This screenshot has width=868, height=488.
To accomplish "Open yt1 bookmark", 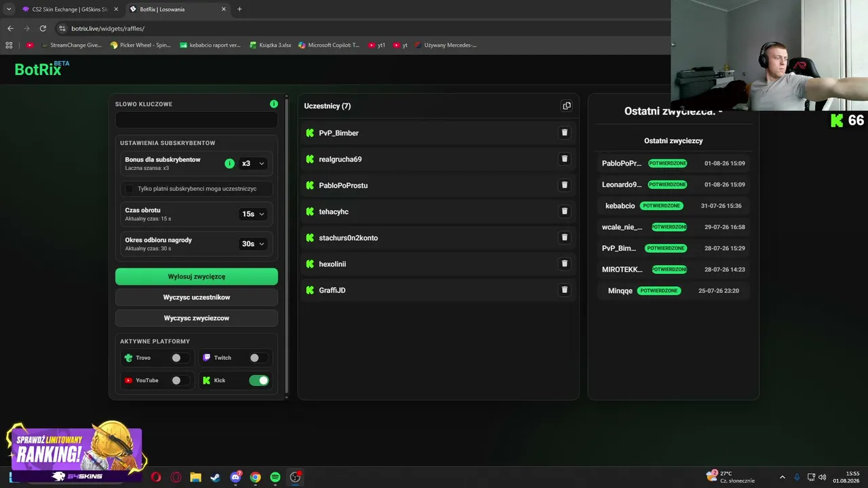I will click(376, 45).
